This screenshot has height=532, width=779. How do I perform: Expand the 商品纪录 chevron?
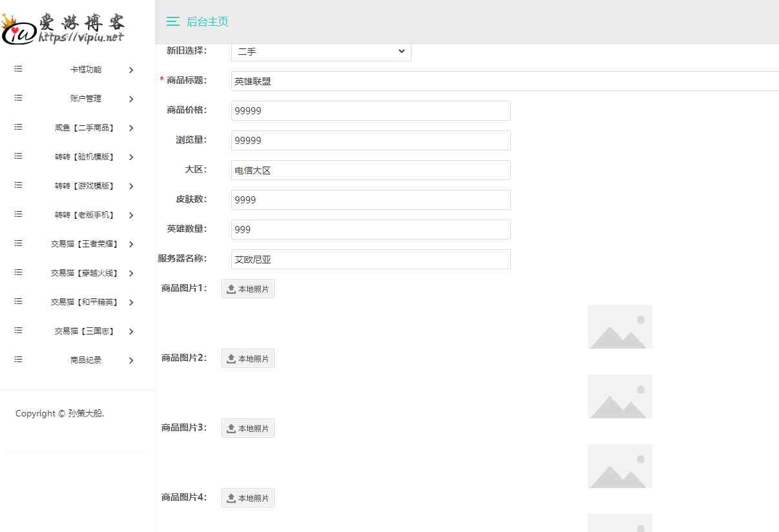click(x=131, y=360)
